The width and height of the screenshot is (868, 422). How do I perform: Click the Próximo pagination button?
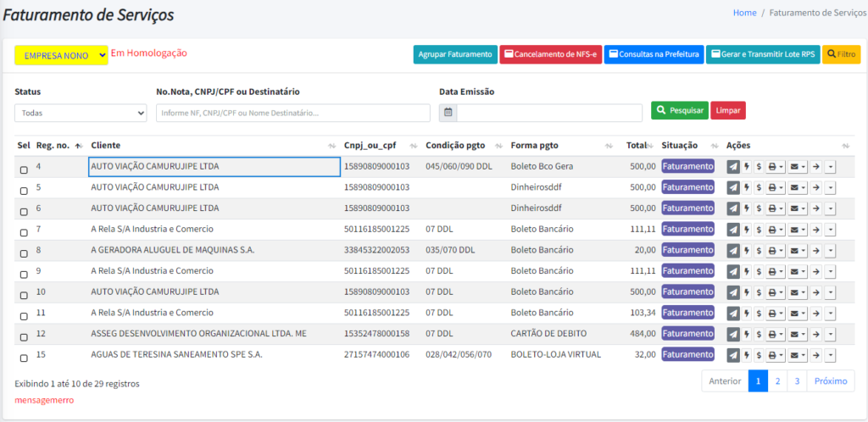831,381
